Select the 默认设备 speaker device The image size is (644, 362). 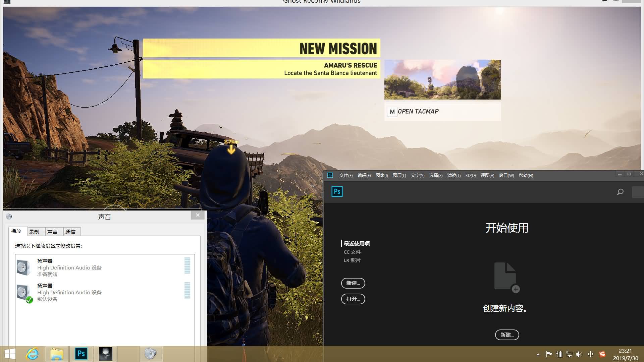105,292
